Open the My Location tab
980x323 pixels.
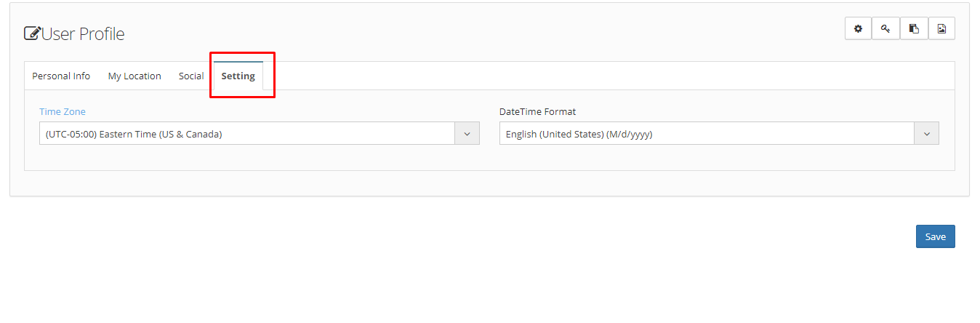[x=134, y=76]
